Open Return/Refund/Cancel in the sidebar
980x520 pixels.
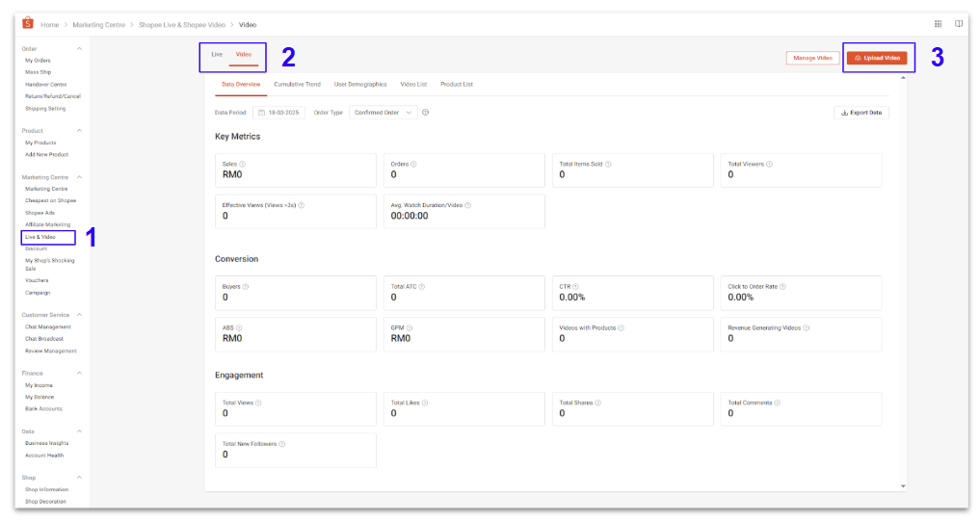(53, 96)
